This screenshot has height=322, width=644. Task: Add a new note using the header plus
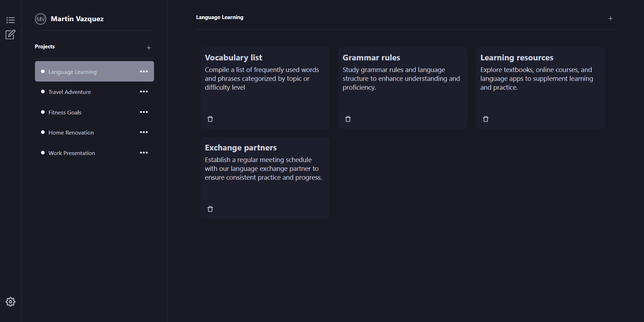coord(610,18)
